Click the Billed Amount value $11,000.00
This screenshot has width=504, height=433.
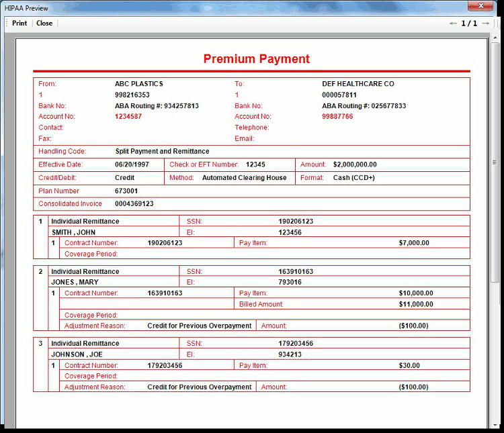coord(416,304)
